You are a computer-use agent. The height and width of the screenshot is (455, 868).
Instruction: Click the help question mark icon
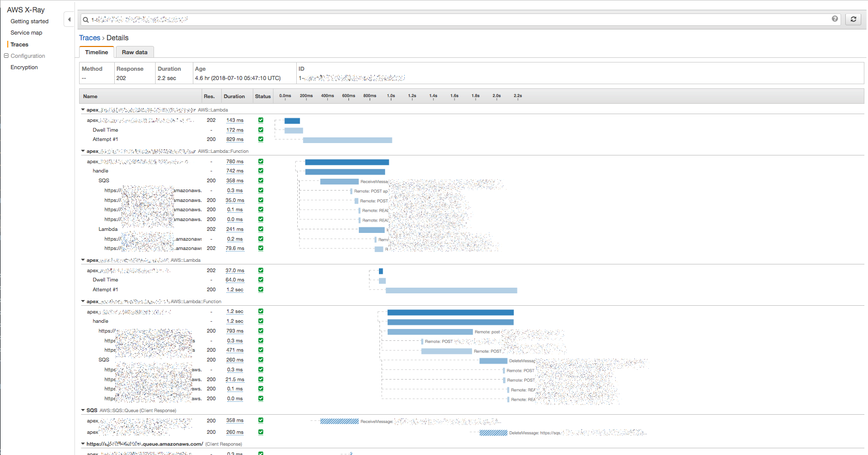pyautogui.click(x=834, y=19)
